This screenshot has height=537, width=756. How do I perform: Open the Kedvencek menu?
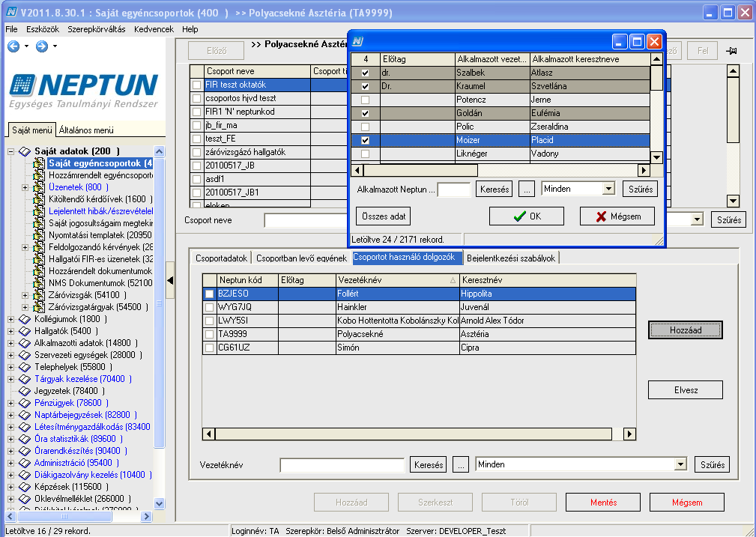[x=154, y=29]
